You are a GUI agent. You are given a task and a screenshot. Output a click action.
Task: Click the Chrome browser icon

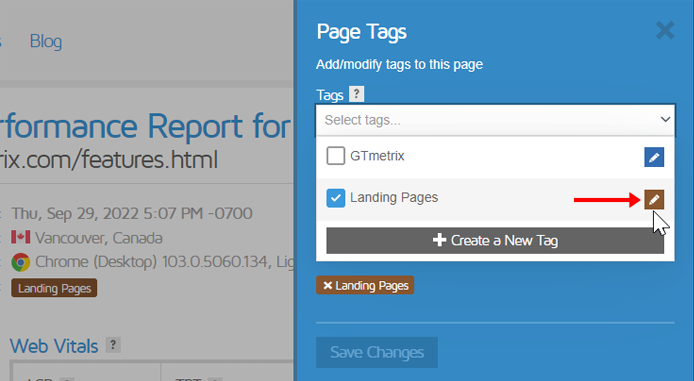click(20, 262)
